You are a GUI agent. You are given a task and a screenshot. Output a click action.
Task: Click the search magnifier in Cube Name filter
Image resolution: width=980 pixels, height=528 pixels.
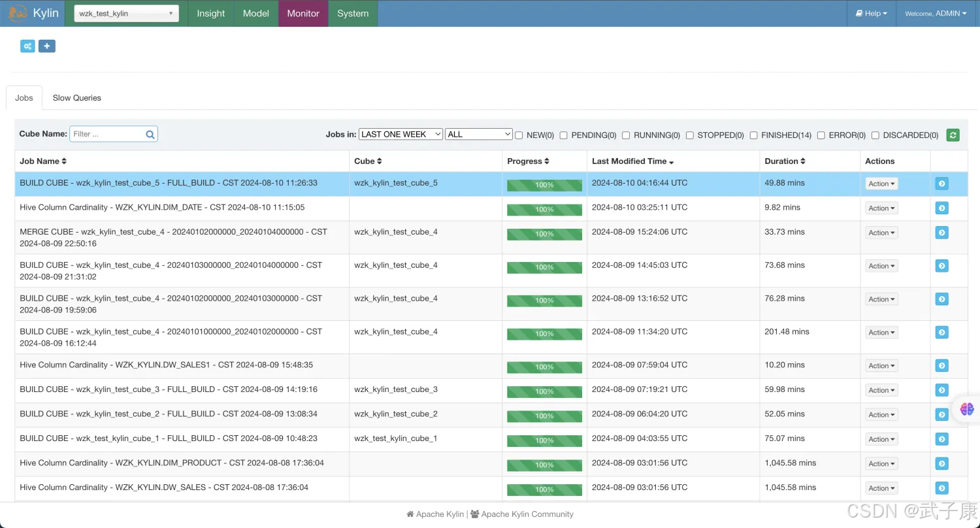[x=150, y=135]
